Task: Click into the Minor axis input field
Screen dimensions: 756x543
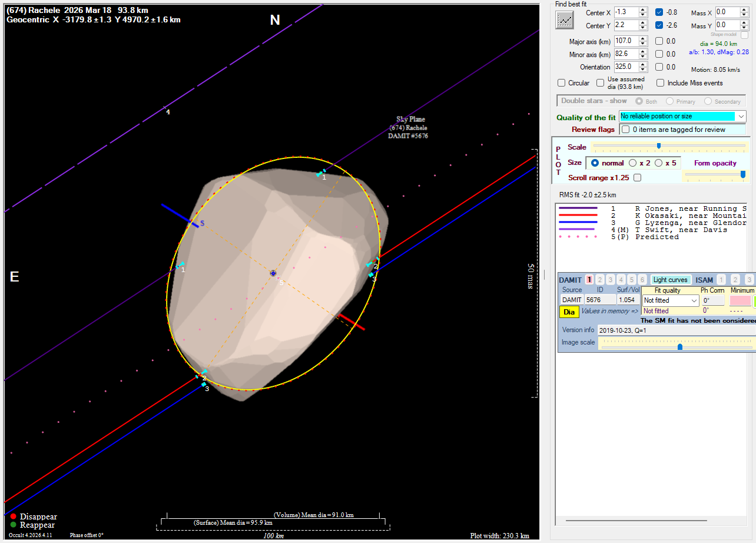Action: coord(625,54)
